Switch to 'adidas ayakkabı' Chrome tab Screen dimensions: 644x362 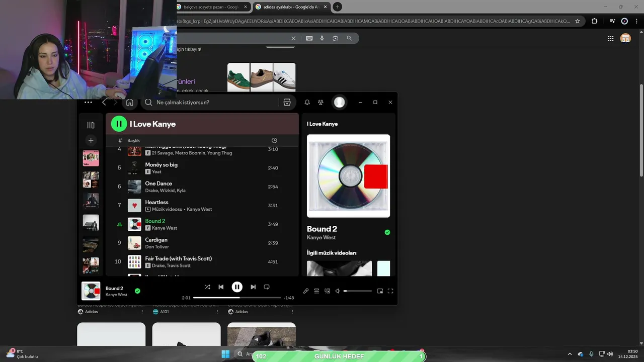290,7
